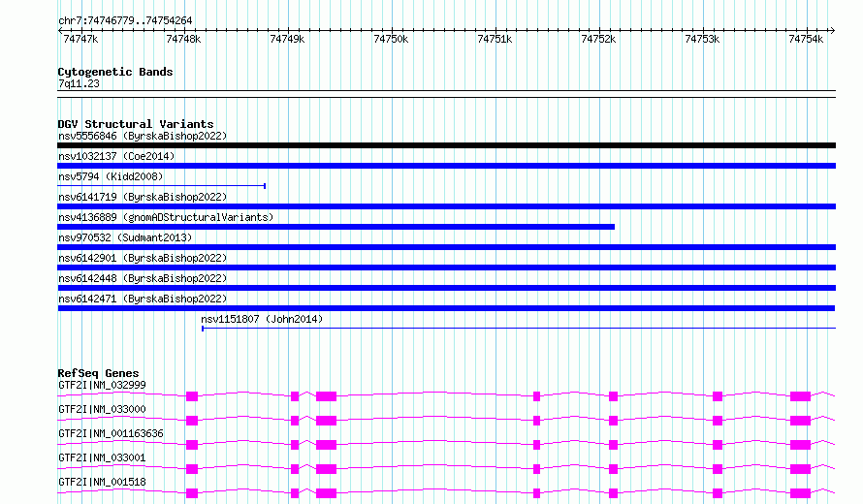
Task: Click the 74747k ruler tick label
Action: click(80, 39)
